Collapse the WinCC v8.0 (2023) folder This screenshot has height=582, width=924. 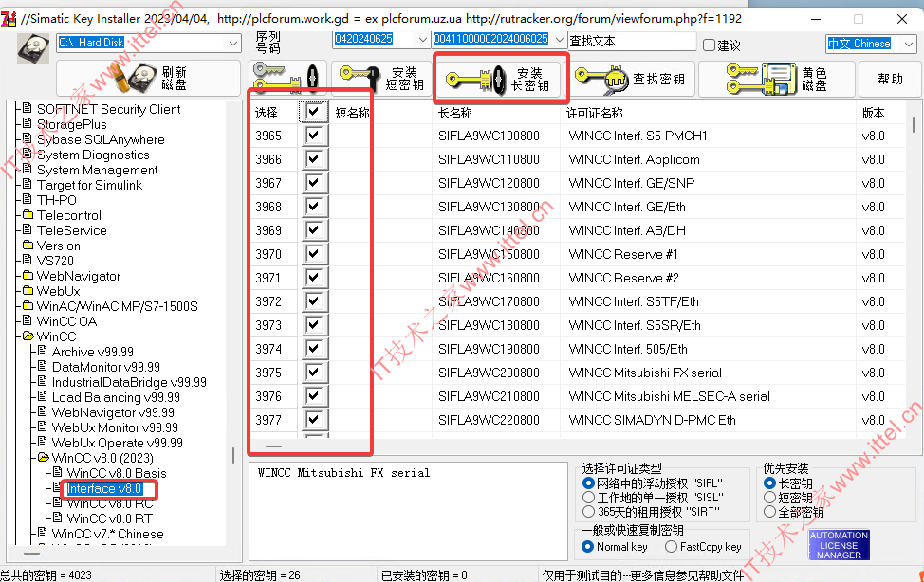click(43, 458)
